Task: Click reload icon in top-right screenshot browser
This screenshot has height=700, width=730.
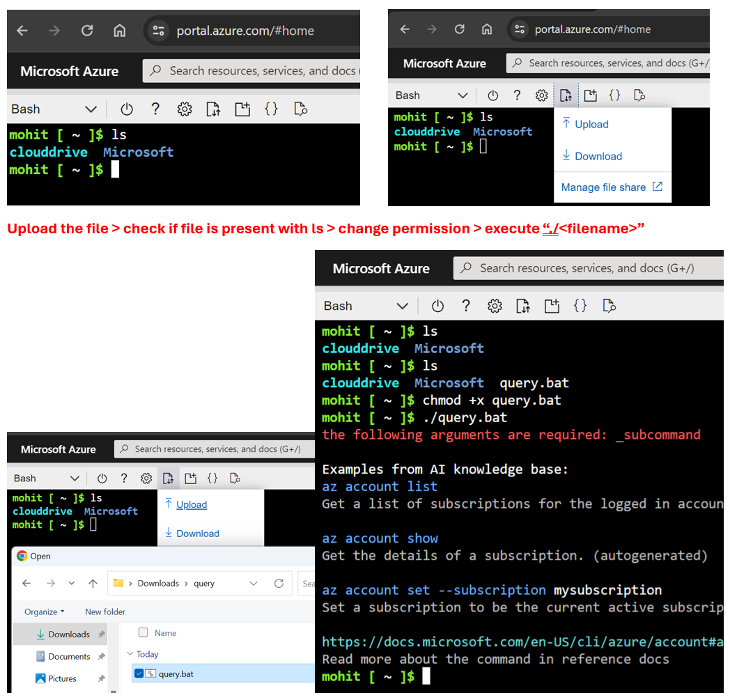Action: click(x=460, y=29)
